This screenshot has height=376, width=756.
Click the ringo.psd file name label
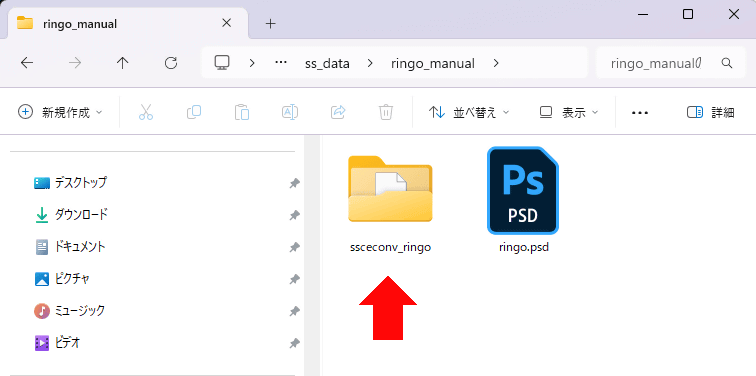pos(524,248)
